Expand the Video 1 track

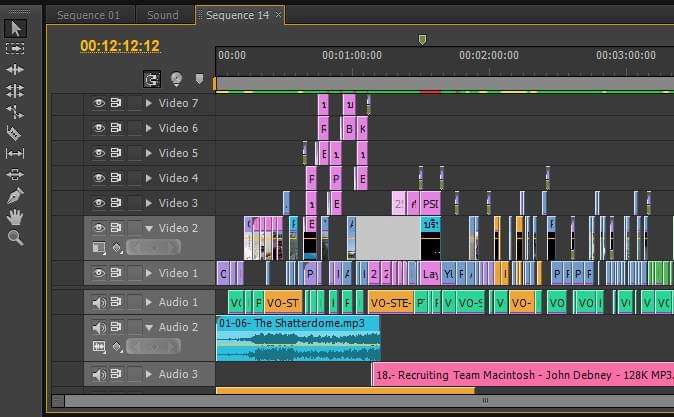pyautogui.click(x=149, y=273)
